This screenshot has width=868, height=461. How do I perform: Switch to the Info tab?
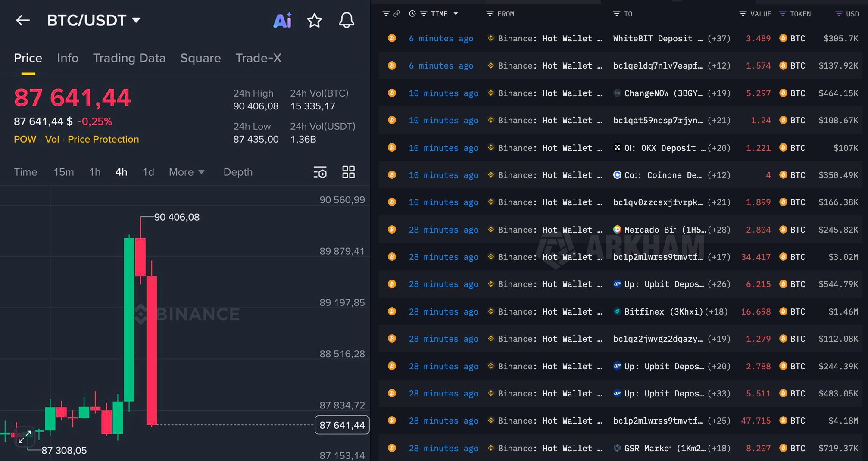(x=68, y=58)
